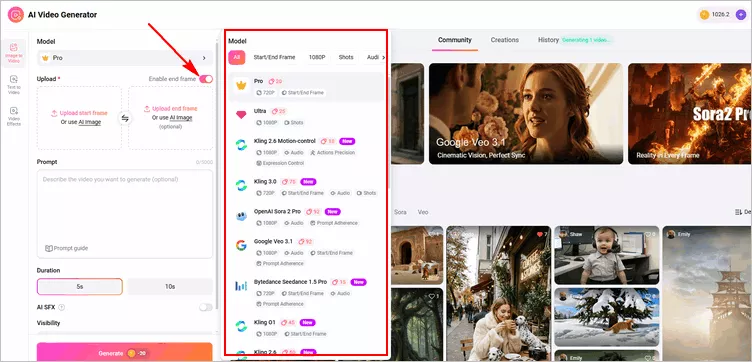Click the upload start frame icon

point(54,114)
